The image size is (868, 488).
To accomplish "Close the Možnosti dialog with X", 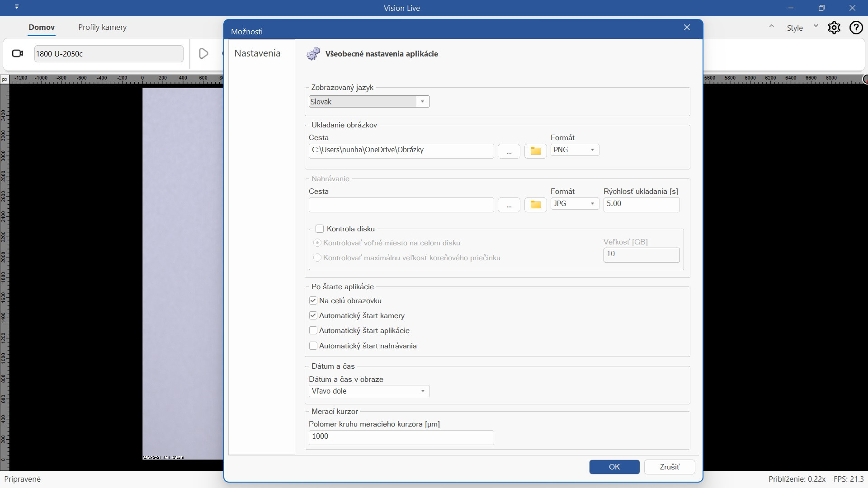I will point(687,28).
